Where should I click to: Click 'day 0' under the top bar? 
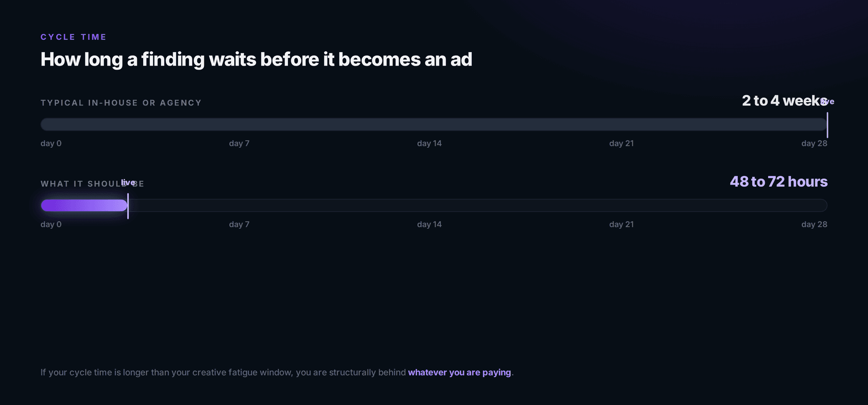(51, 143)
